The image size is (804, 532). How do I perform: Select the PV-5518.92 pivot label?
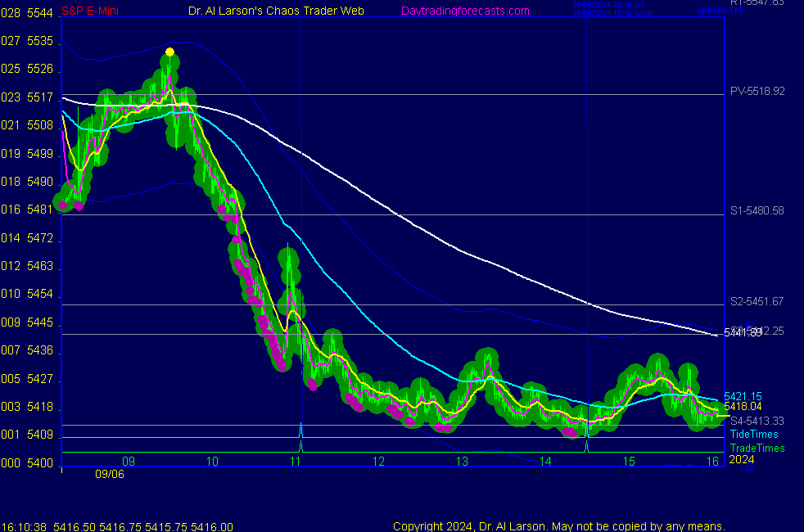tap(757, 91)
